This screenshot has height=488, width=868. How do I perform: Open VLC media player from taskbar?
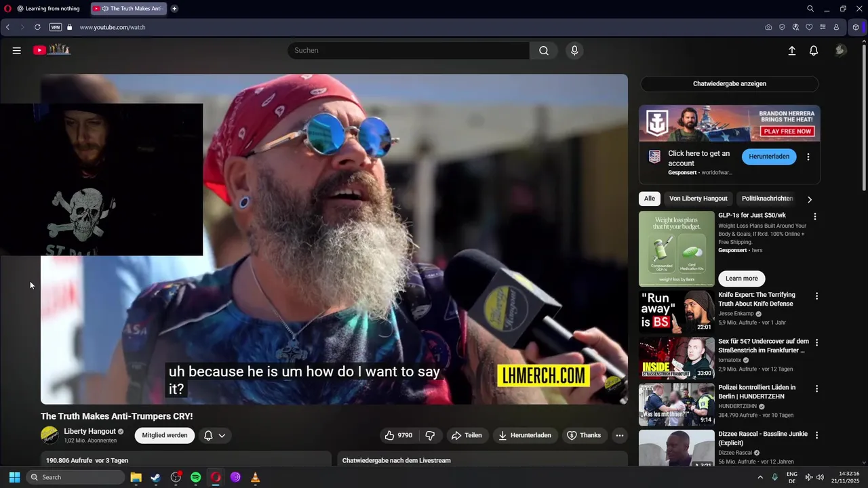[256, 477]
